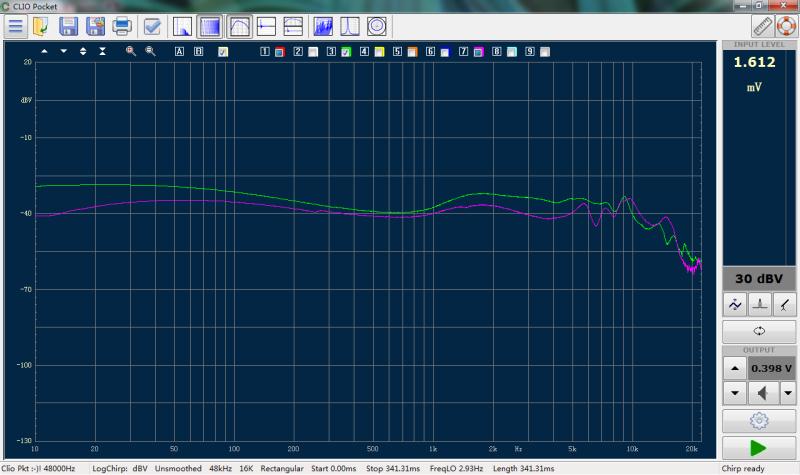This screenshot has height=475, width=800.
Task: Toggle the main curve visibility checkbox
Action: point(223,52)
